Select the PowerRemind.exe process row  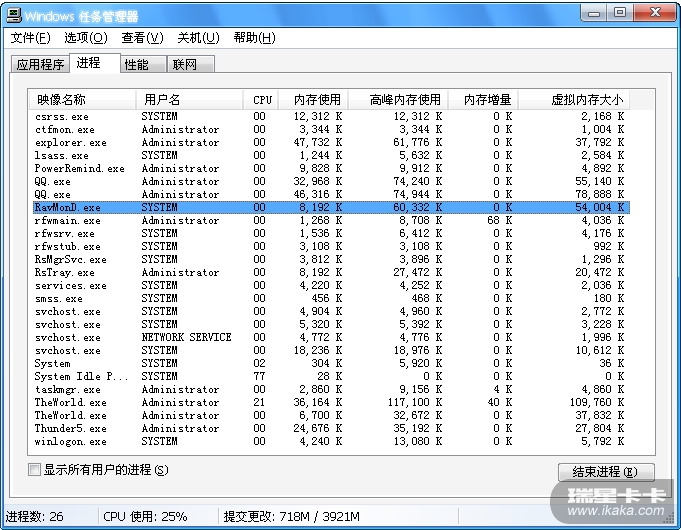(x=331, y=169)
